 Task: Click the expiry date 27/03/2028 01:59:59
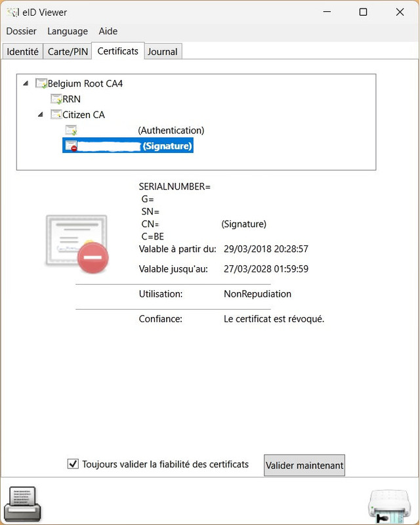[x=266, y=269]
